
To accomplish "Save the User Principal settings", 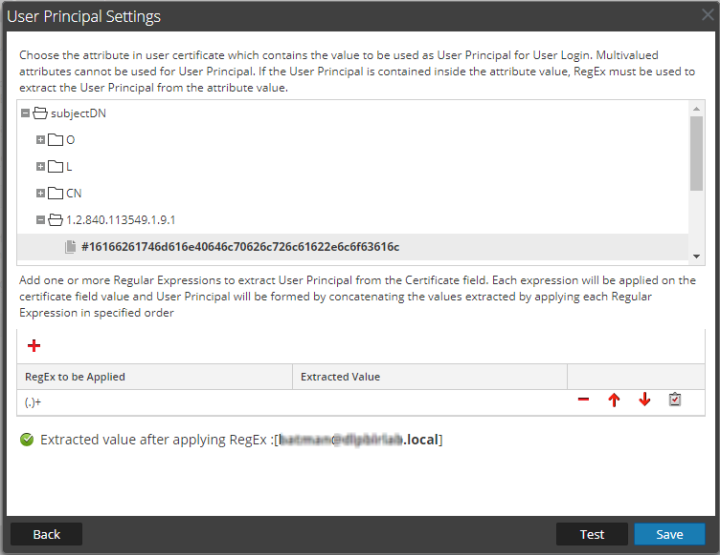I will pyautogui.click(x=669, y=534).
